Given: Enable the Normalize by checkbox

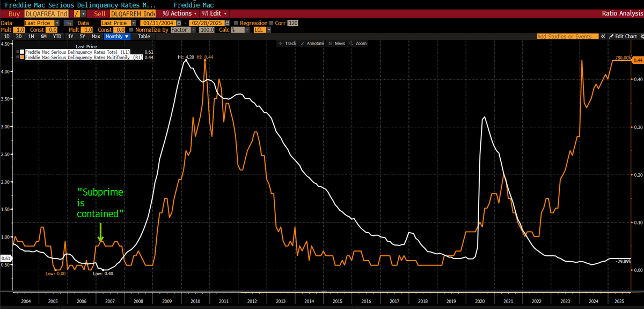Looking at the screenshot, I should pyautogui.click(x=131, y=30).
